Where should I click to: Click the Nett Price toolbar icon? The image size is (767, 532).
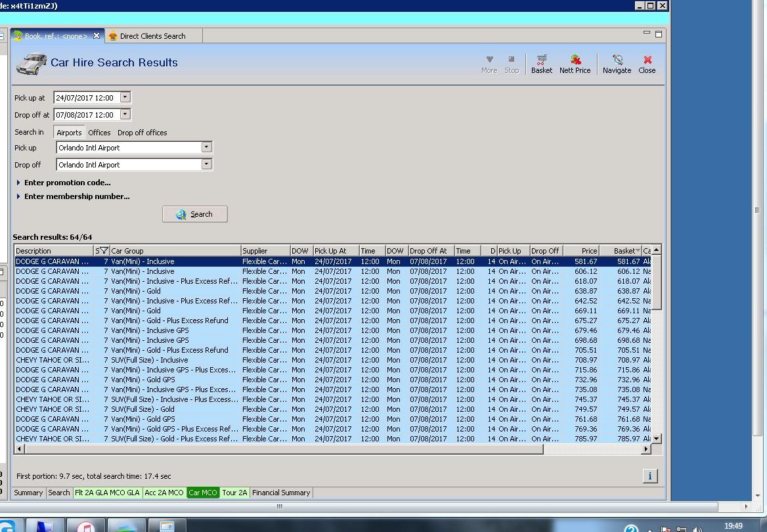pos(575,63)
